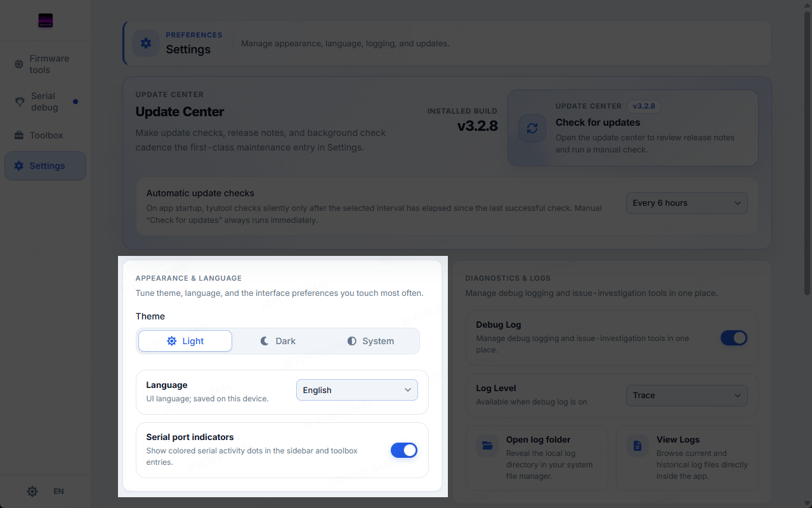The image size is (812, 508).
Task: Click the Debug Log label
Action: point(499,324)
